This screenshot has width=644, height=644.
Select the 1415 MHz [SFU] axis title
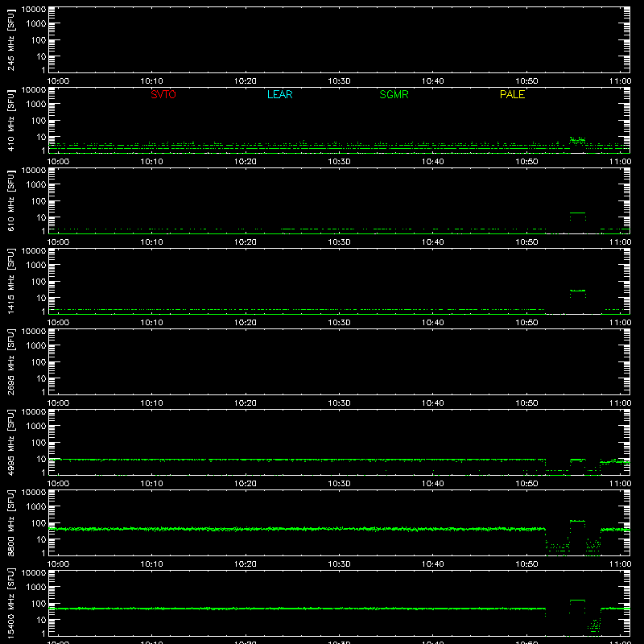coord(11,281)
